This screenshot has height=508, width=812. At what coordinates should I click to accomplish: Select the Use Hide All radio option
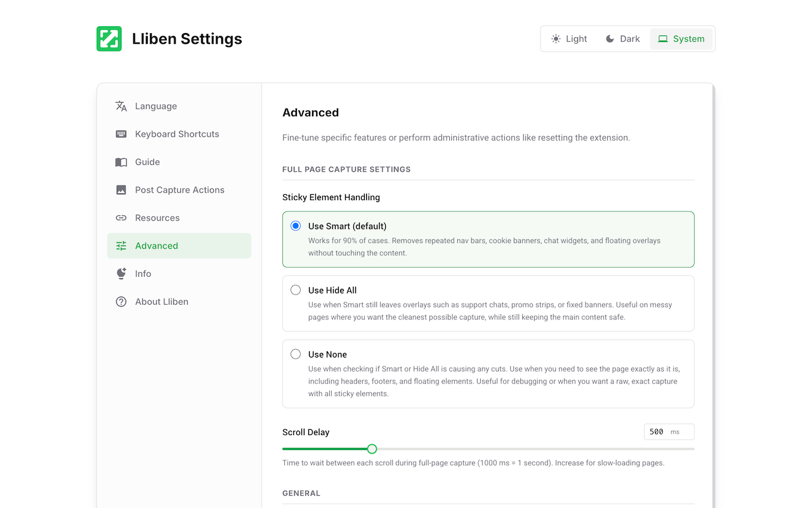[x=296, y=290]
